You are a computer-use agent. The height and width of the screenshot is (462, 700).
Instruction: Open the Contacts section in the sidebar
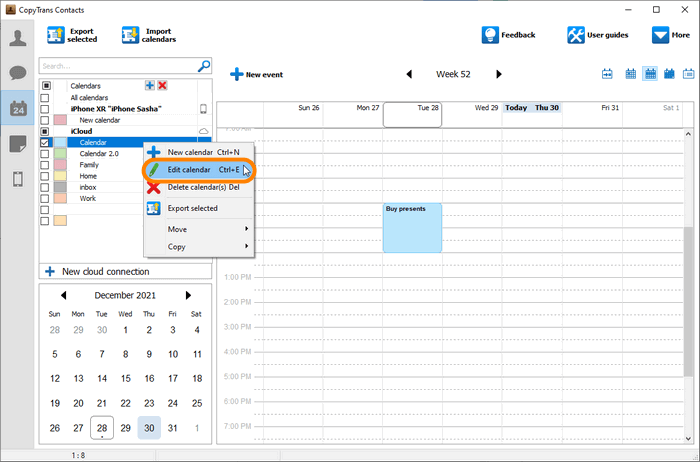click(18, 37)
